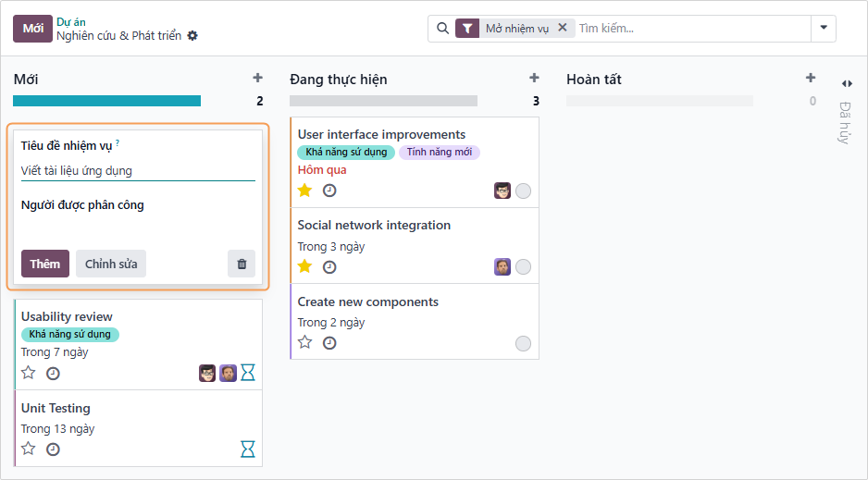
Task: Click the Thêm button
Action: pos(44,264)
